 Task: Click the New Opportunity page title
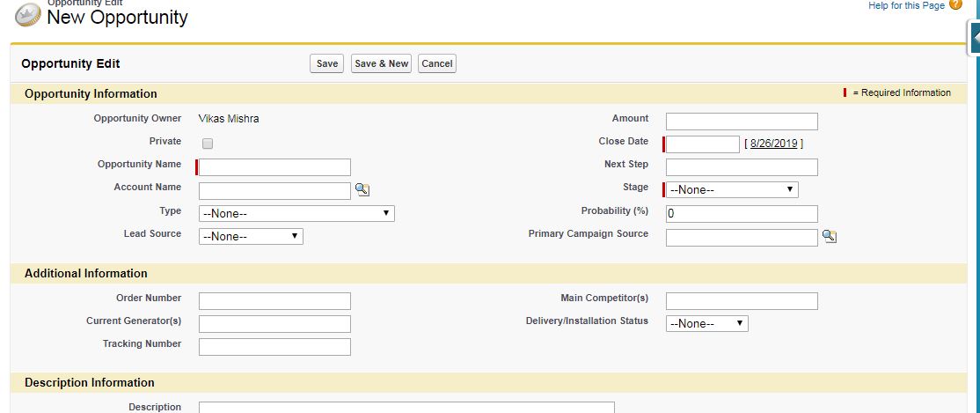[x=118, y=17]
